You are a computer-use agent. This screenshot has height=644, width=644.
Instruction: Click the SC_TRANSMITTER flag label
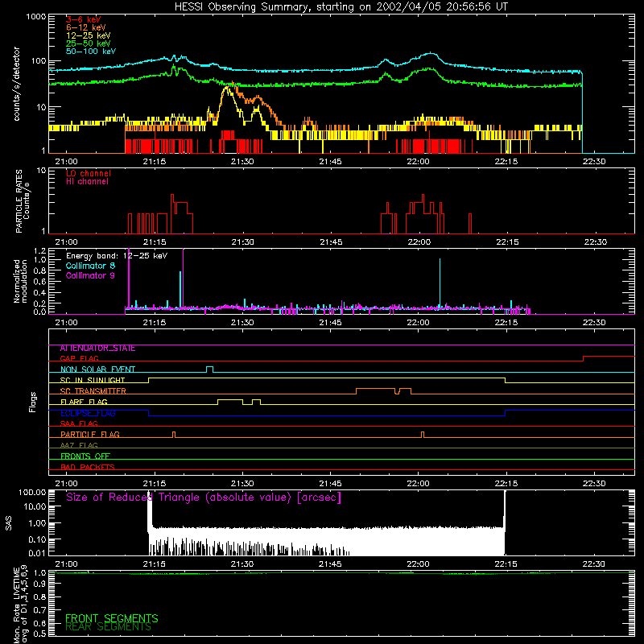[x=93, y=391]
